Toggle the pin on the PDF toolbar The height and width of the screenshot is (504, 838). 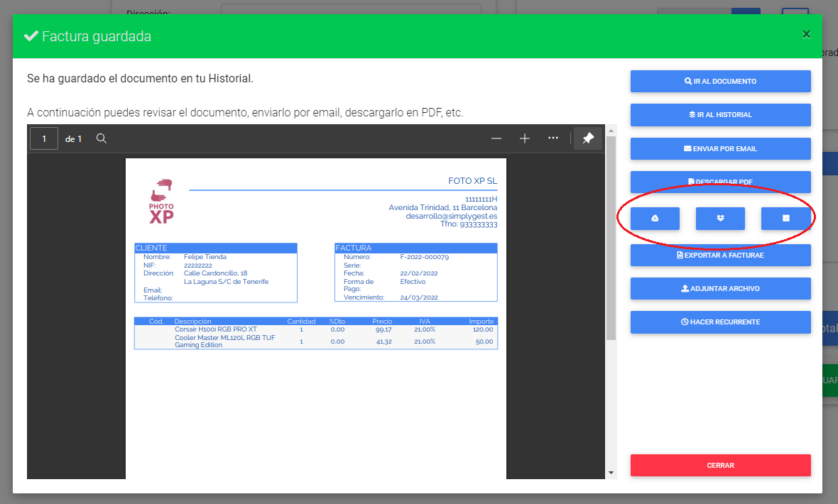tap(588, 139)
